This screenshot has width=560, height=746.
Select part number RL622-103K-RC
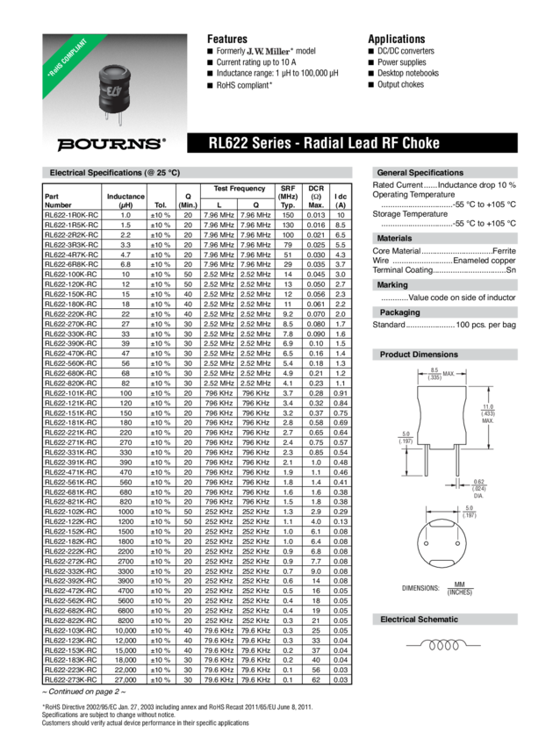pyautogui.click(x=70, y=630)
